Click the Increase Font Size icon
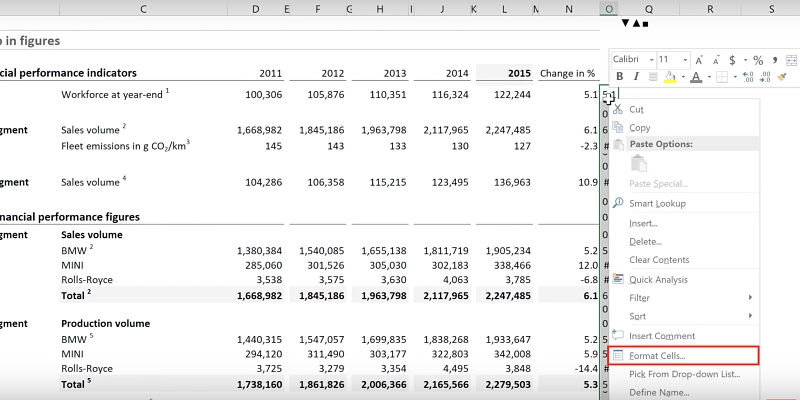The width and height of the screenshot is (800, 400). tap(701, 60)
